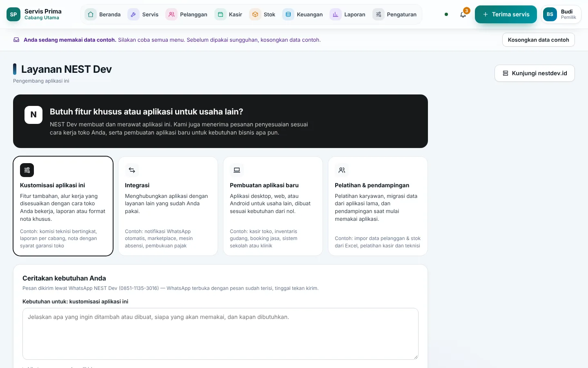The image size is (588, 368).
Task: Click the green SP logo badge
Action: (x=13, y=14)
